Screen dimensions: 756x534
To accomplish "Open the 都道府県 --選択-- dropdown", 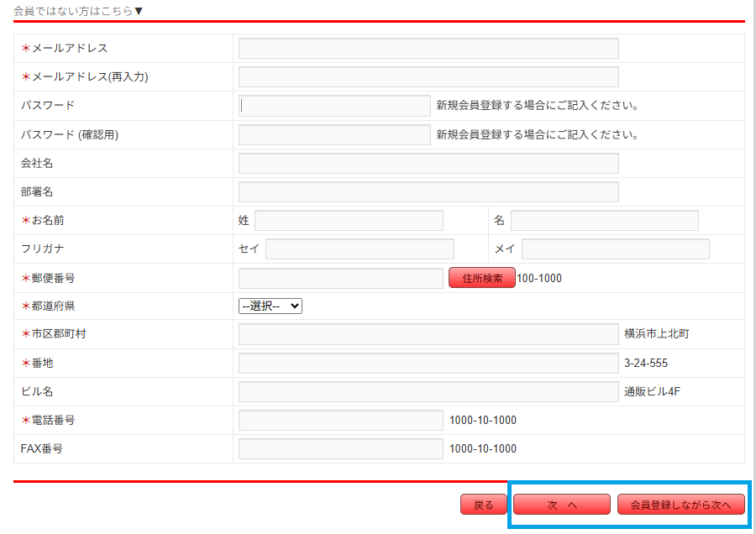I will click(270, 306).
